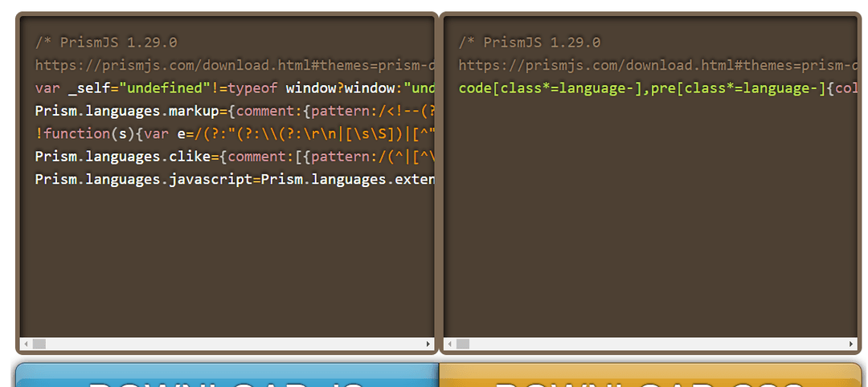
Task: Click right scroll arrow in JS code panel
Action: tap(428, 344)
